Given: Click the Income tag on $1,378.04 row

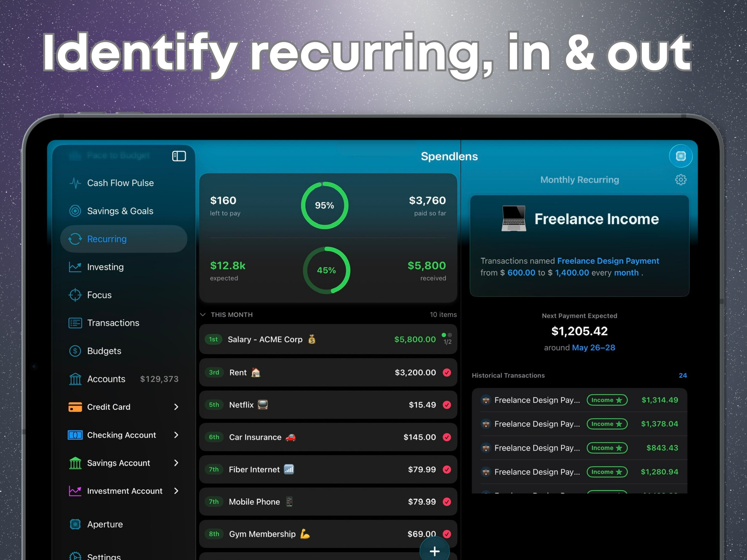Looking at the screenshot, I should click(x=607, y=424).
